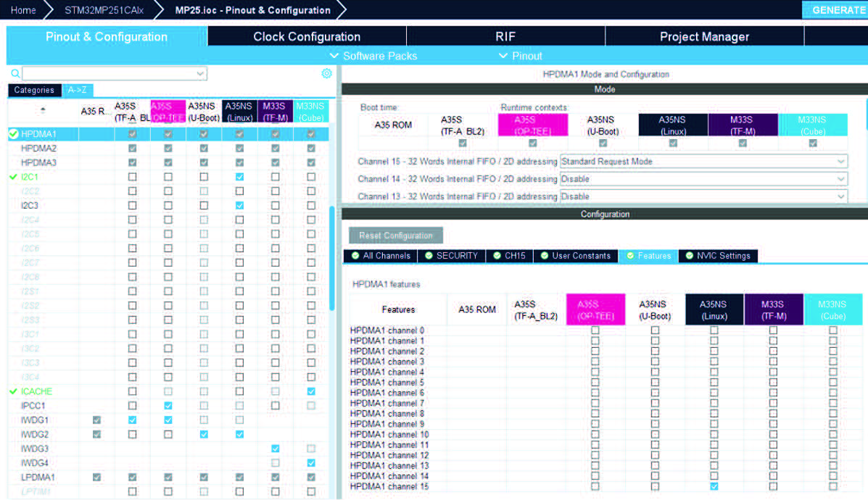Click the sort arrow in the peripheral list header
The image size is (868, 500).
tap(44, 110)
